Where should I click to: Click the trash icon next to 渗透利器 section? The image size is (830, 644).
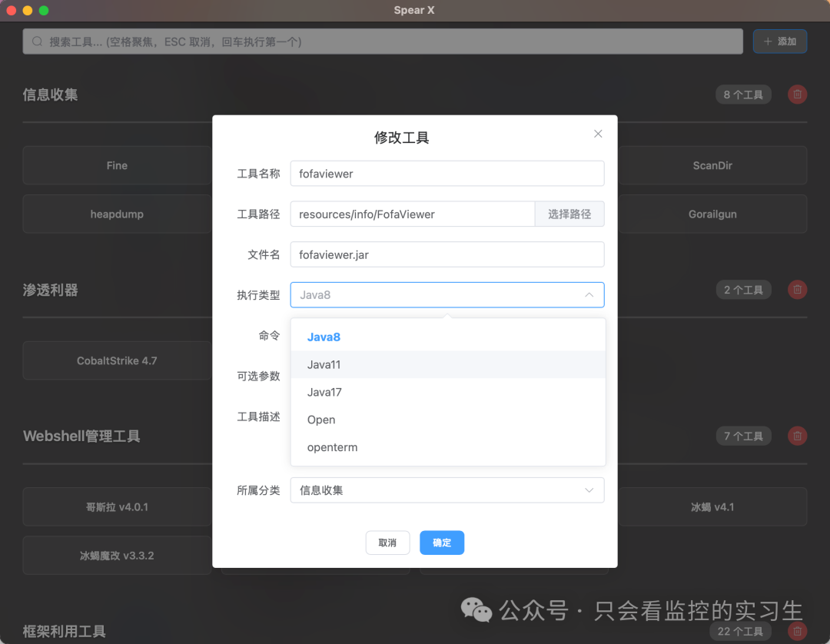(x=797, y=290)
